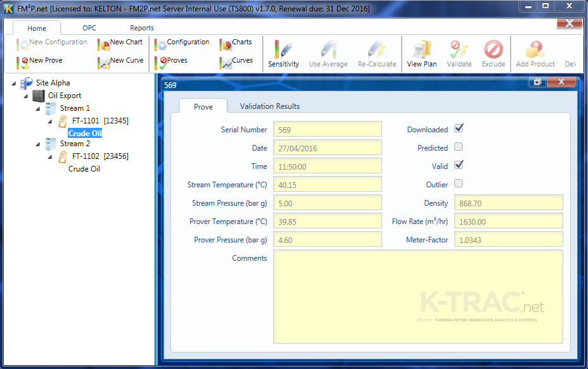Click the Meter-Factor field
588x369 pixels.
(x=509, y=240)
